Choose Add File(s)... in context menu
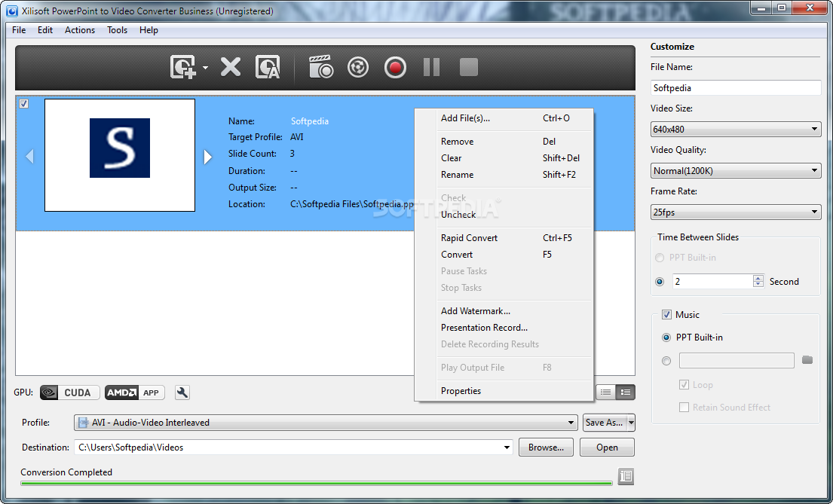The width and height of the screenshot is (833, 504). click(504, 118)
